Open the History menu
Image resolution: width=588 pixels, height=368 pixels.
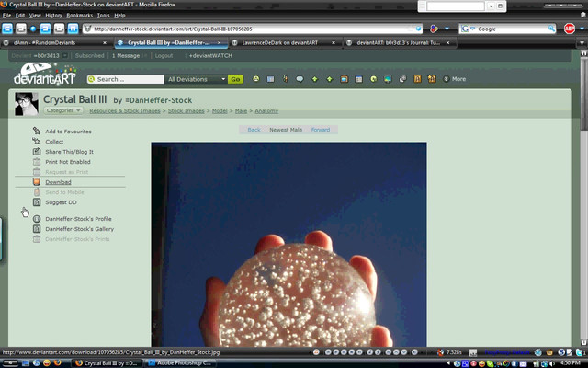(x=53, y=16)
